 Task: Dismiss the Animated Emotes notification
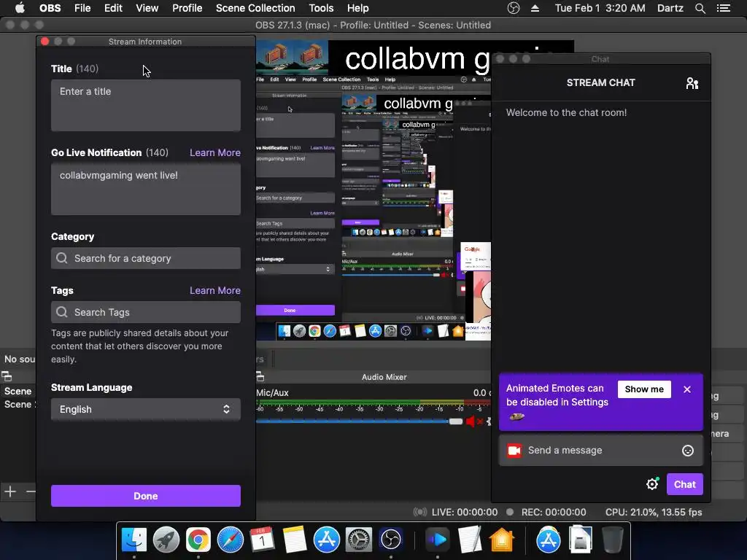pyautogui.click(x=687, y=389)
